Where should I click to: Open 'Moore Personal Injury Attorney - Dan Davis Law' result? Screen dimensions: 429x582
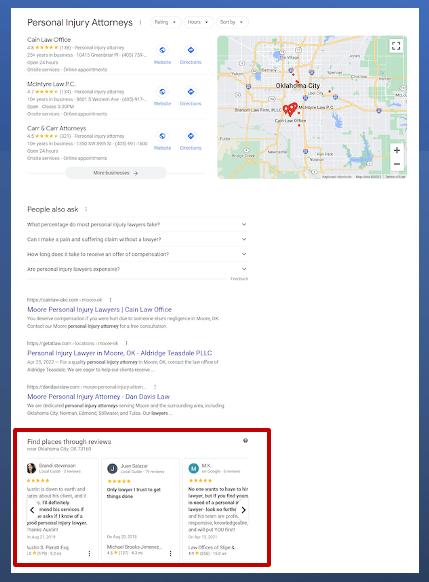98,396
